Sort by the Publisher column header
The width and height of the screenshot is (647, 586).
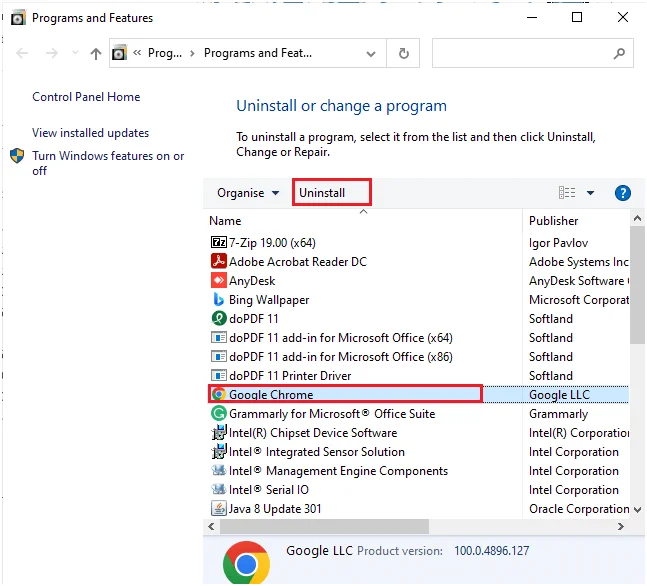(x=553, y=221)
